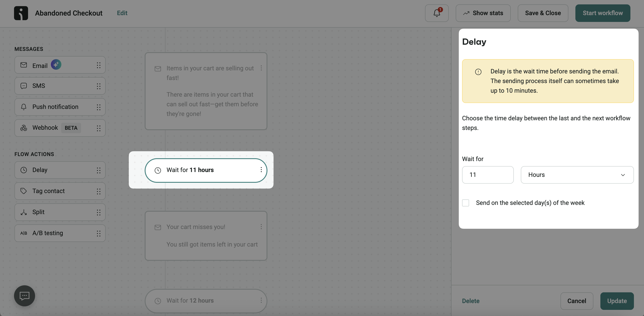The height and width of the screenshot is (316, 644).
Task: Select the SMS message icon
Action: click(23, 86)
